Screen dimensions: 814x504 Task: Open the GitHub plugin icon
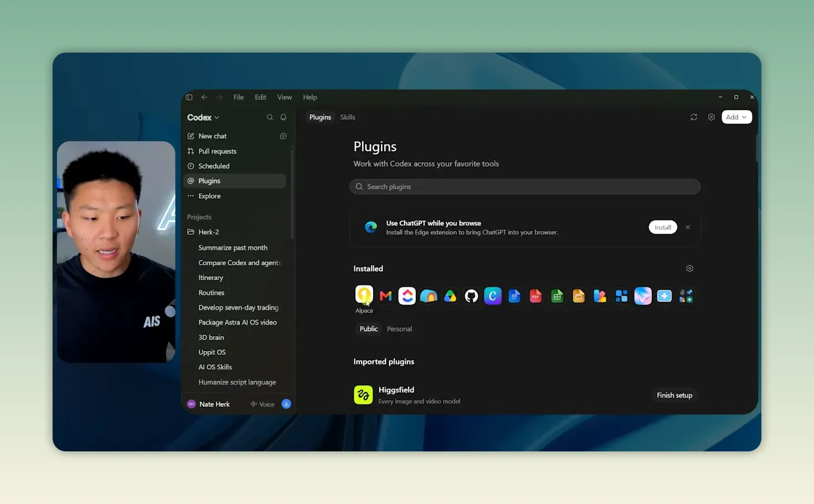(471, 296)
